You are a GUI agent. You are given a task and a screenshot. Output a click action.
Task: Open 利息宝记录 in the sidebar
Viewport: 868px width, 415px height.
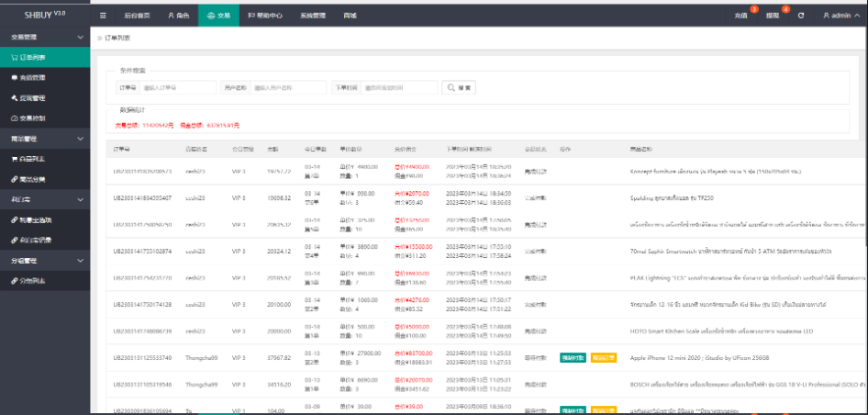pos(45,240)
